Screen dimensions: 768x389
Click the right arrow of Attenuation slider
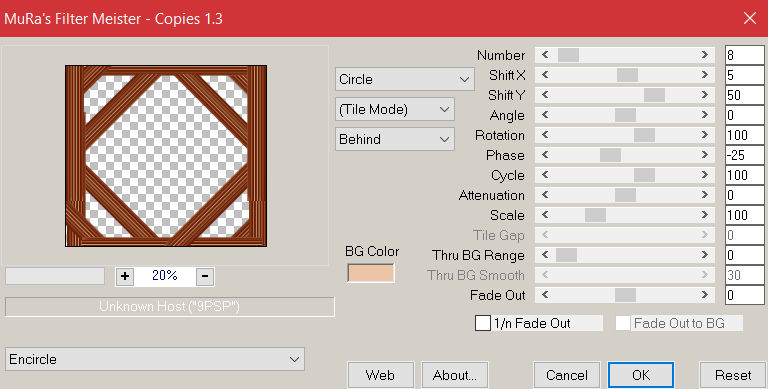tap(705, 195)
